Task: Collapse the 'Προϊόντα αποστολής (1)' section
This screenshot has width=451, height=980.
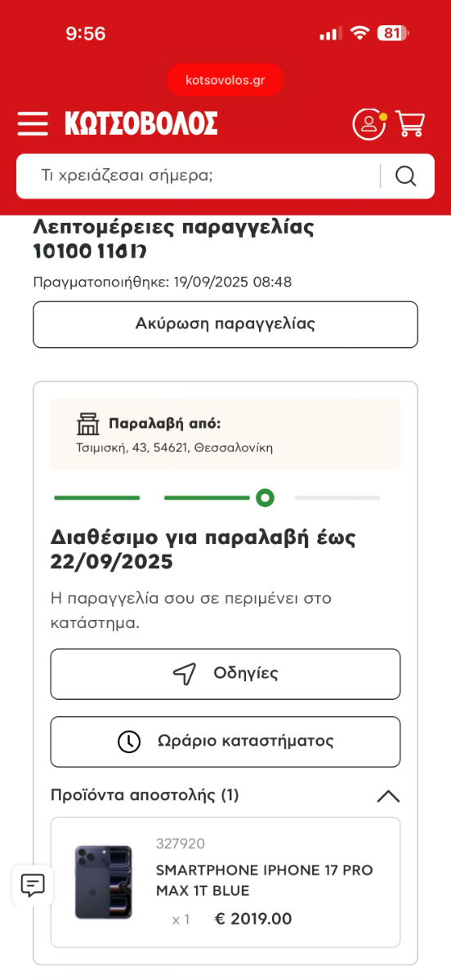Action: 388,795
